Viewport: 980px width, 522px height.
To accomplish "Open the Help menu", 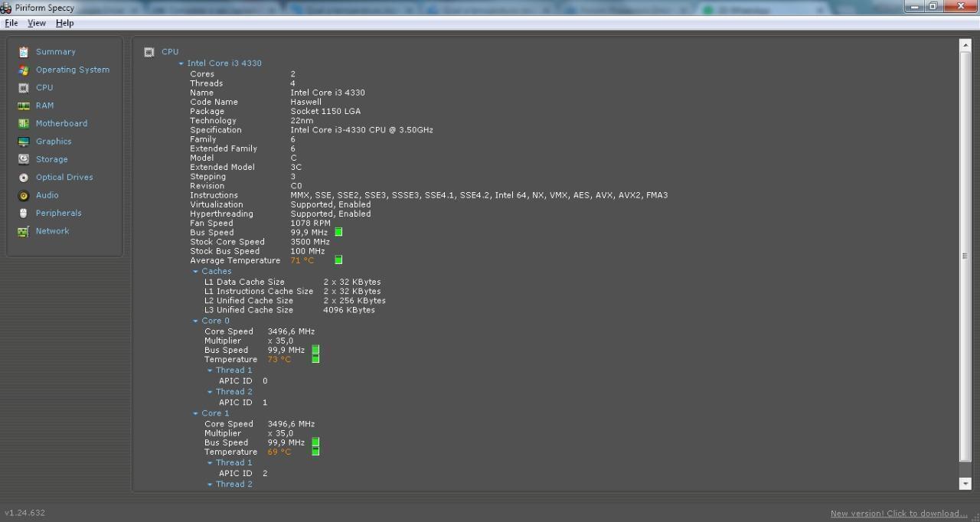I will 65,23.
